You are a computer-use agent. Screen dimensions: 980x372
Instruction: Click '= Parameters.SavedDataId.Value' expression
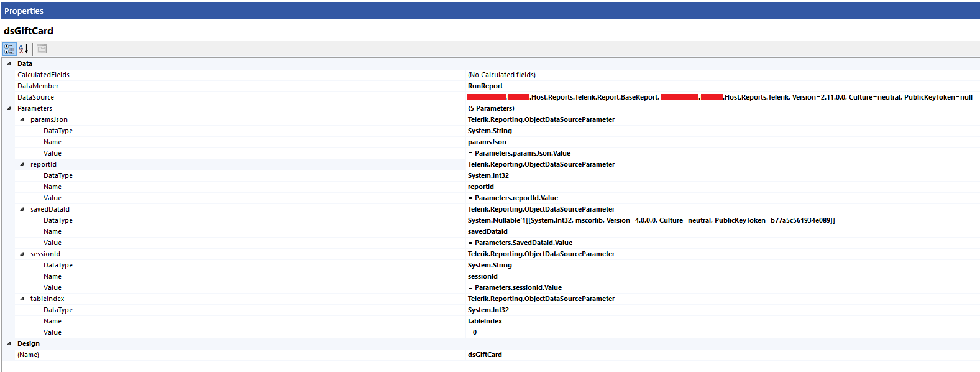point(520,243)
